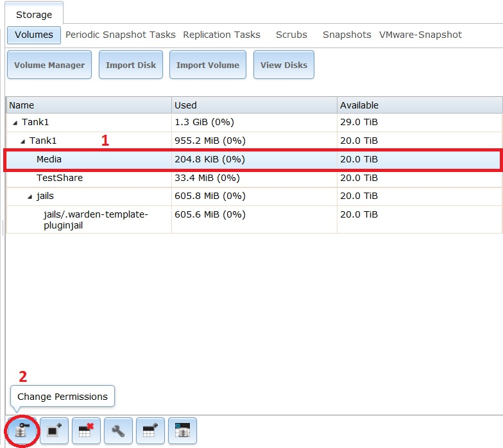
Task: Switch to Periodic Snapshot Tasks tab
Action: [x=120, y=35]
